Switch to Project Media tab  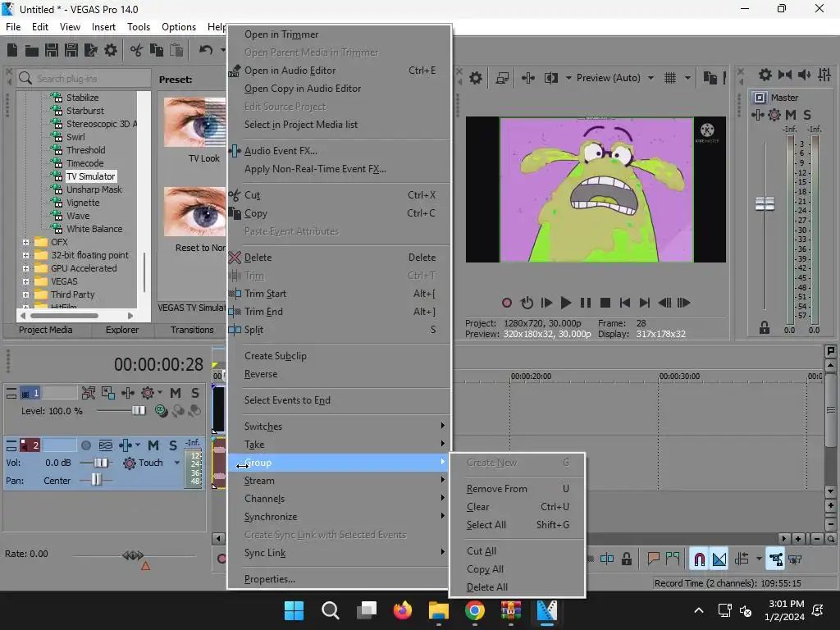point(46,330)
